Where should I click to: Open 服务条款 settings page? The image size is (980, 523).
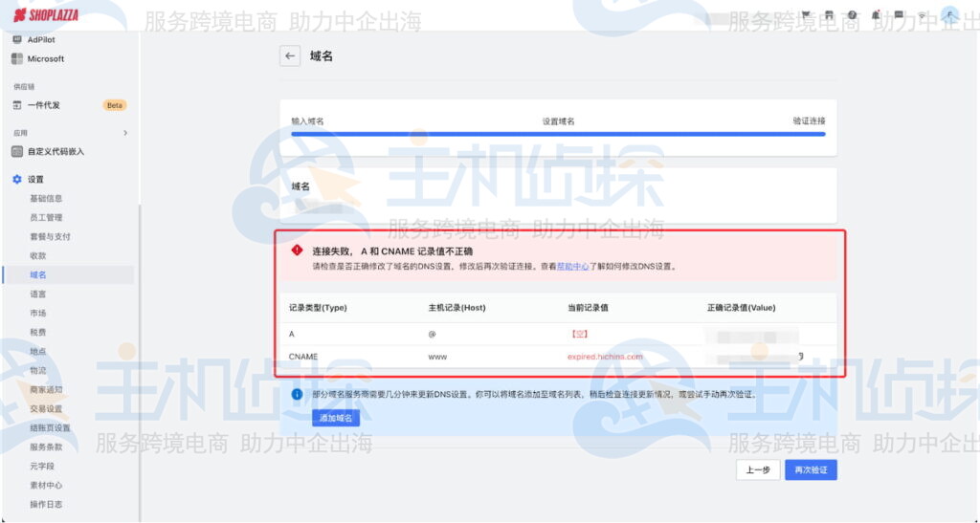click(x=46, y=447)
